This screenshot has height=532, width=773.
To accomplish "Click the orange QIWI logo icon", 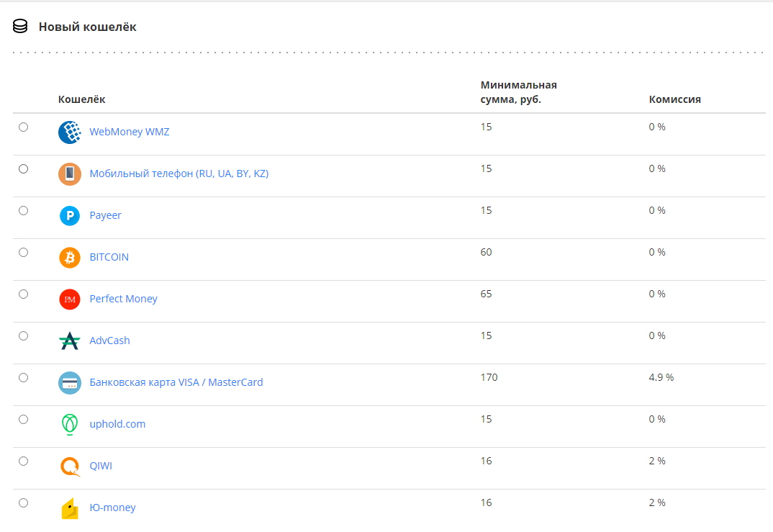I will (x=70, y=466).
